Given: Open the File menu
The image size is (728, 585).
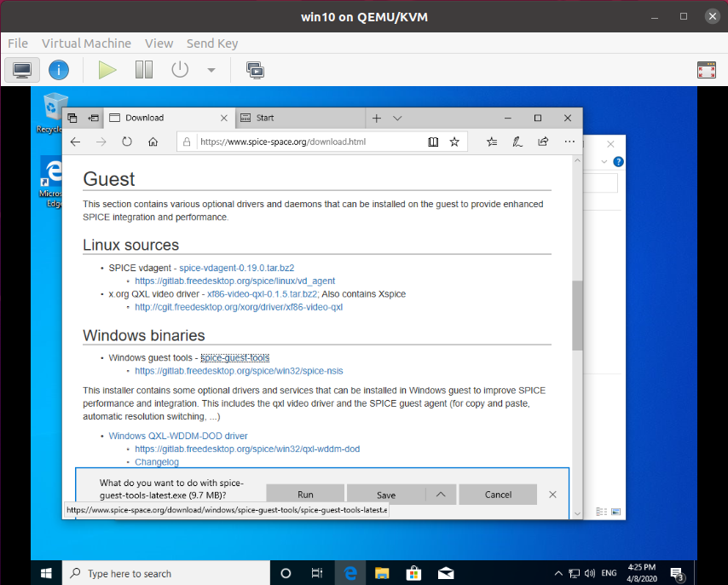Looking at the screenshot, I should 18,43.
